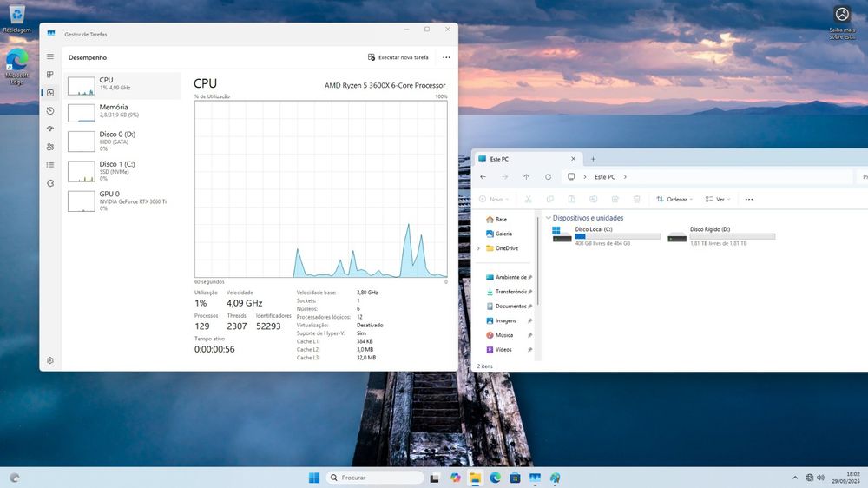Open Copilot from the taskbar
This screenshot has height=488, width=868.
pos(455,478)
